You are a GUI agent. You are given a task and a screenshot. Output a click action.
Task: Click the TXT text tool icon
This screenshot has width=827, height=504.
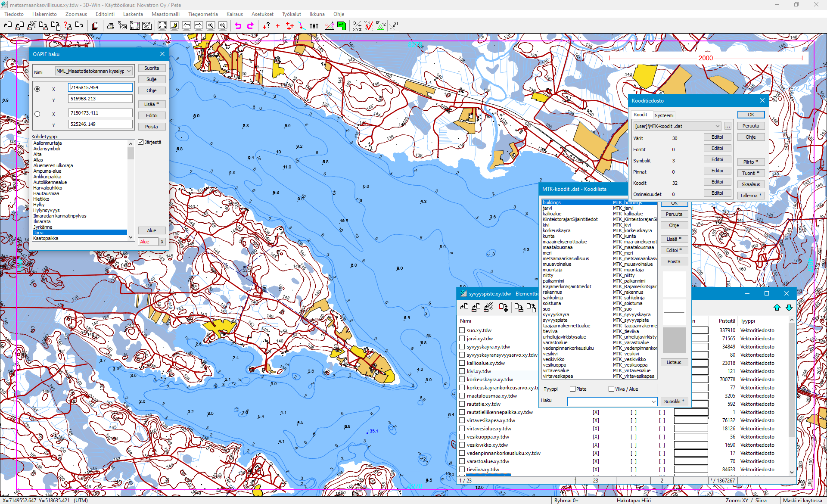tap(314, 26)
